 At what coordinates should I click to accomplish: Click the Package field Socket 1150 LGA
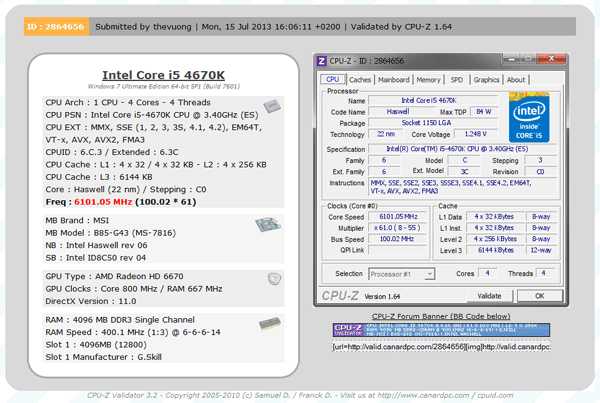[433, 123]
